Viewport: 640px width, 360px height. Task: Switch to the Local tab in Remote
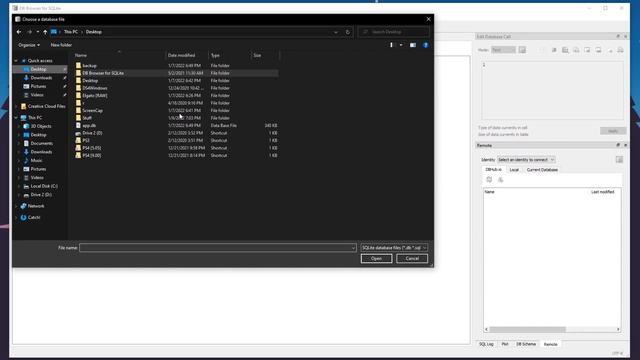(x=514, y=169)
